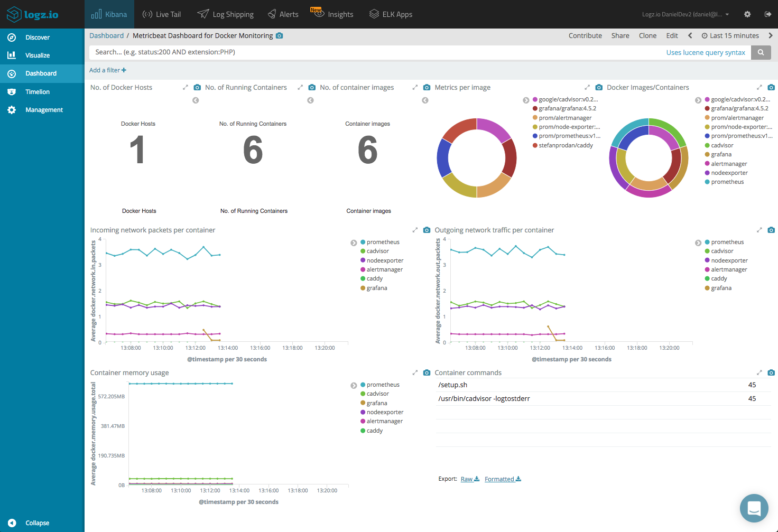Click the Dashboard breadcrumb link
The height and width of the screenshot is (532, 778).
[x=106, y=36]
